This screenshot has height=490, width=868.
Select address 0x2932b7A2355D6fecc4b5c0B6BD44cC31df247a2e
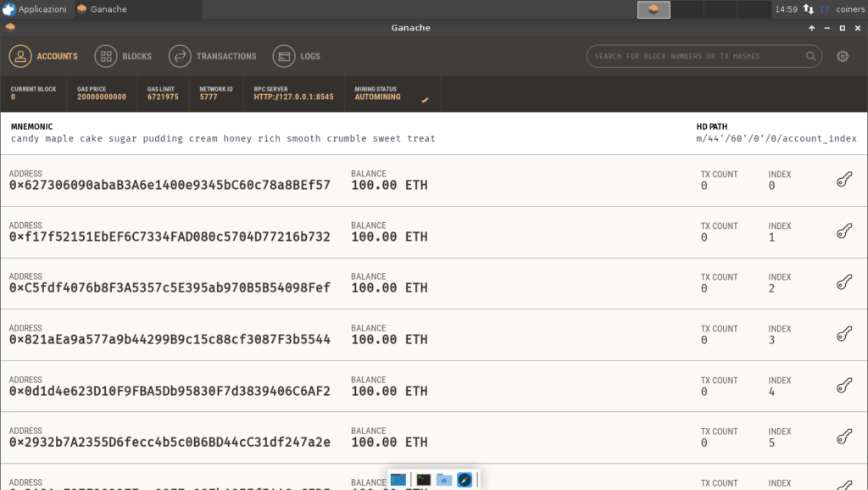tap(170, 443)
